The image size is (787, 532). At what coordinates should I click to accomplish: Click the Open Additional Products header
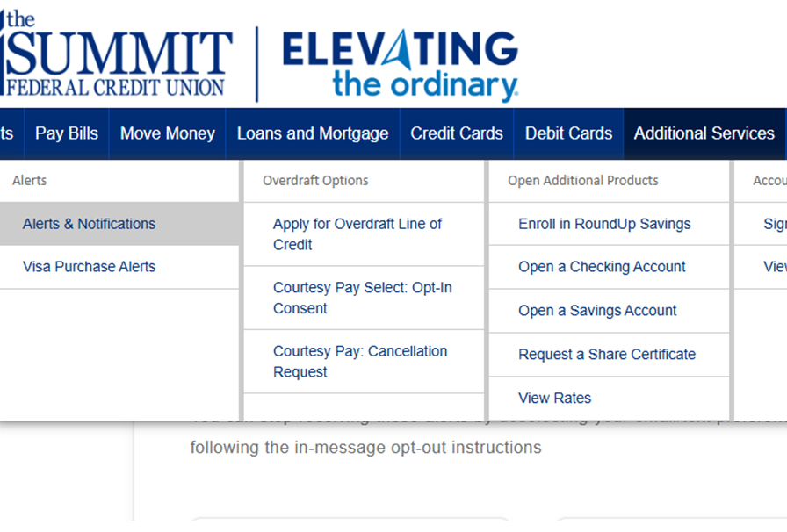coord(582,181)
